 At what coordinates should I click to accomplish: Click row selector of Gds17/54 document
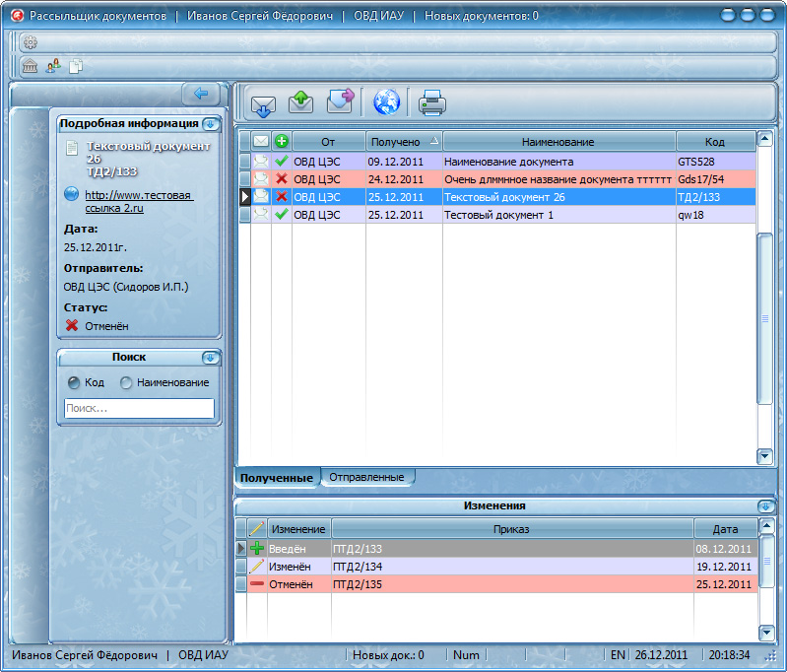244,178
